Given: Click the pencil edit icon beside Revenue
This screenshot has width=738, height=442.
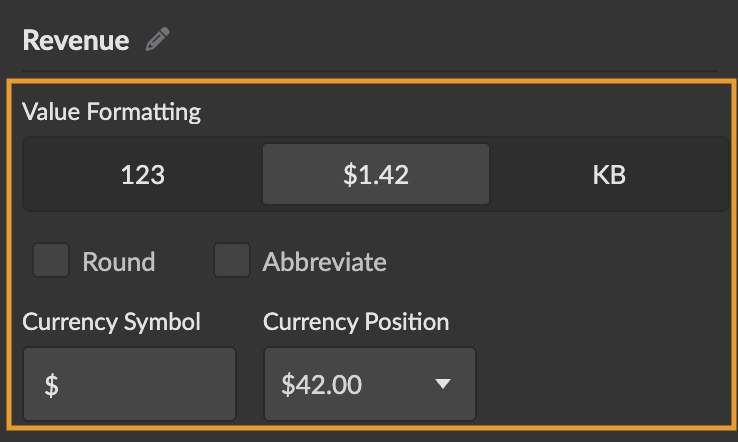Looking at the screenshot, I should (157, 40).
